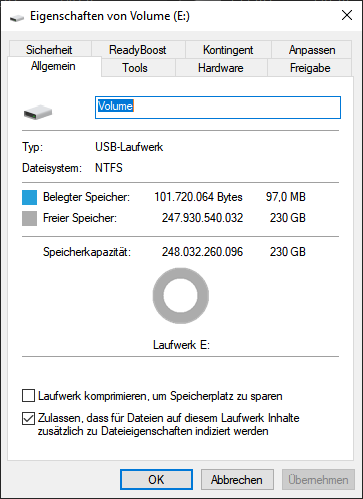Open the Kontingent tab
This screenshot has width=363, height=499.
pos(228,50)
